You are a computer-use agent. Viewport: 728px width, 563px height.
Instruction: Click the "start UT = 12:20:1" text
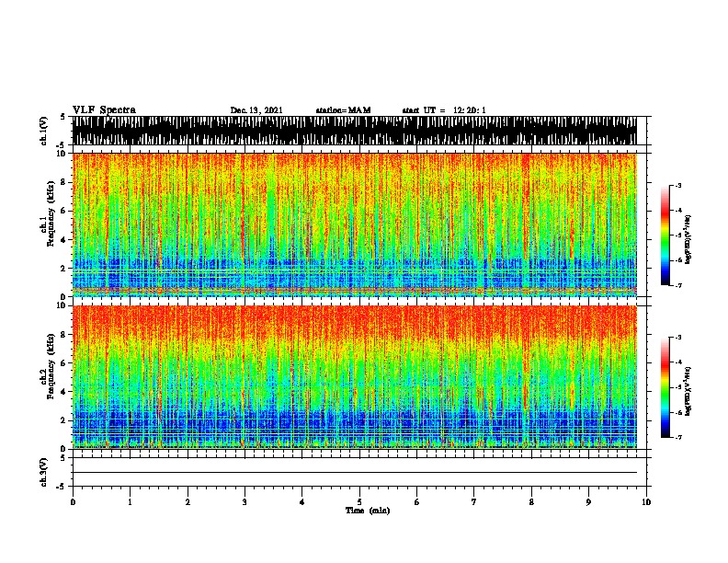tap(444, 110)
